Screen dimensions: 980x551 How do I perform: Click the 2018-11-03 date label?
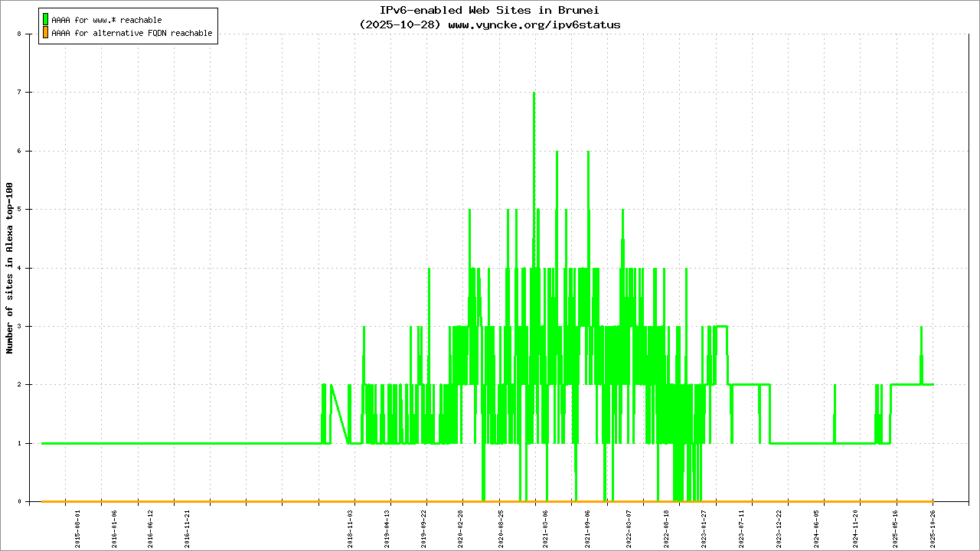(x=352, y=529)
